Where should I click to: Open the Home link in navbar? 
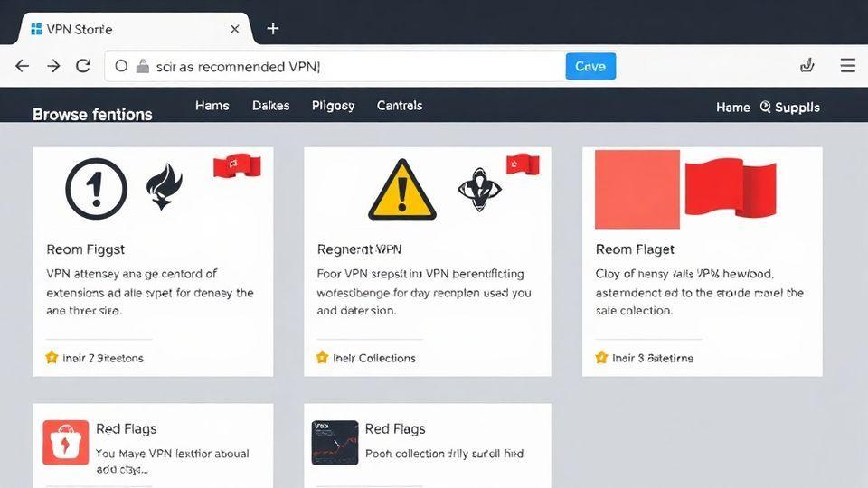732,107
